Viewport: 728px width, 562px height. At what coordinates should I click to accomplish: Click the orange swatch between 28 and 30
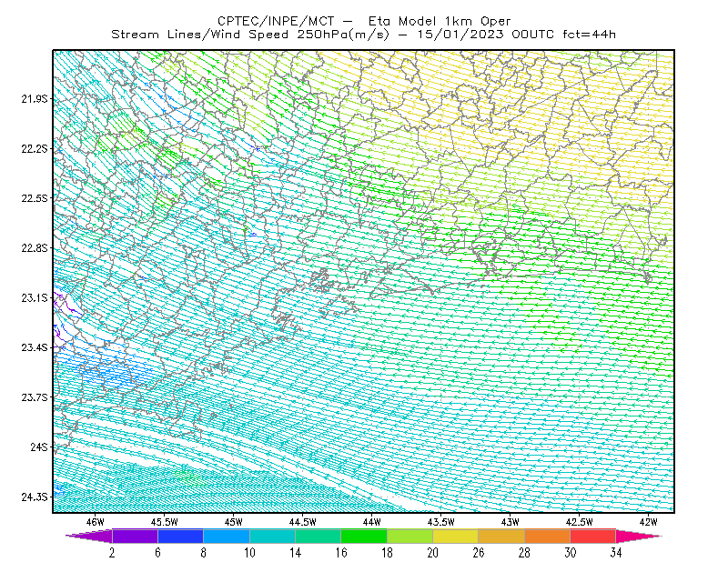[548, 536]
